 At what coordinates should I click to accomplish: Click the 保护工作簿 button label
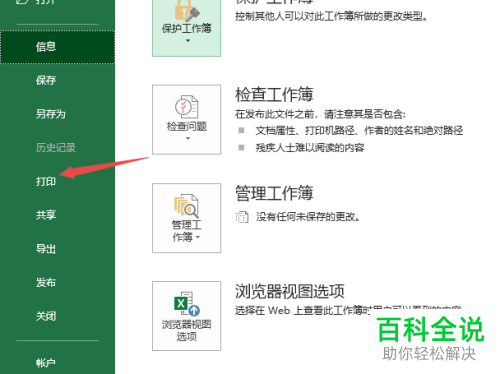pos(187,28)
